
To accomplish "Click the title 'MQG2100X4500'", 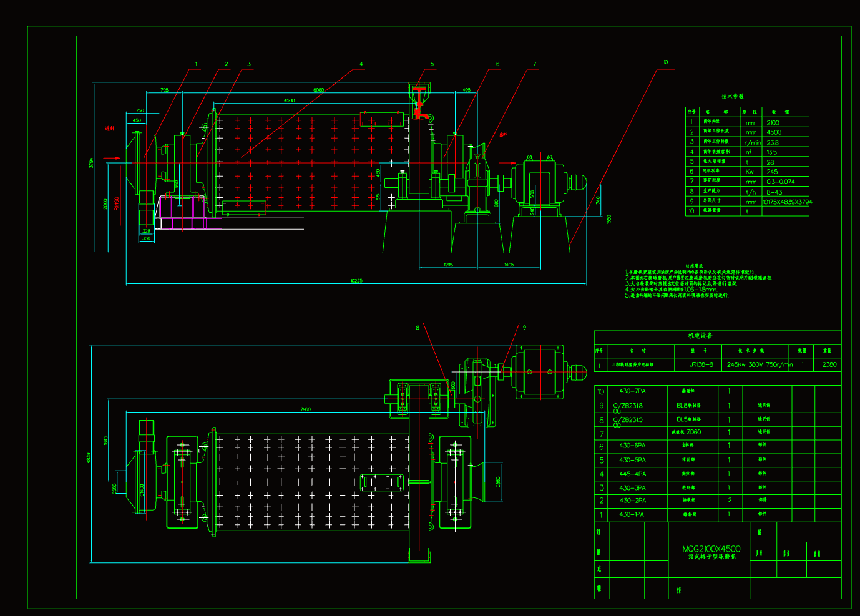I will coord(711,549).
